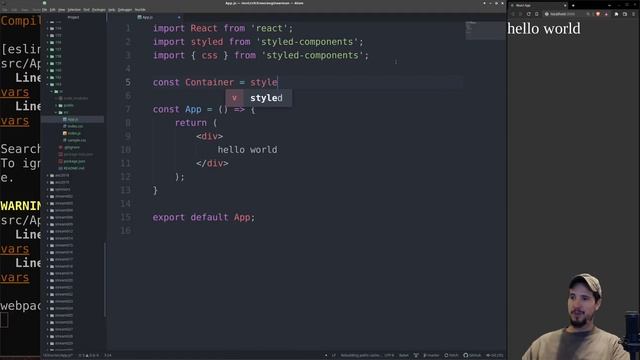Click the App.js file icon in tree
Image resolution: width=640 pixels, height=360 pixels.
(65, 119)
